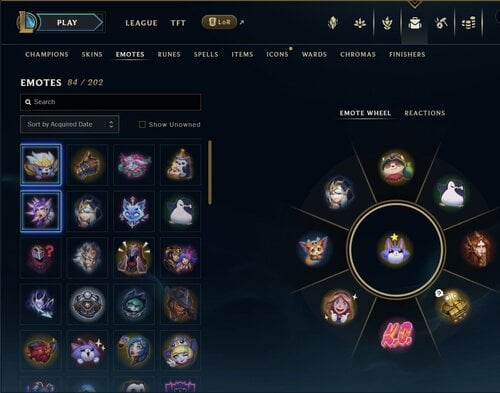Go to the Chromas tab
500x393 pixels.
click(358, 54)
